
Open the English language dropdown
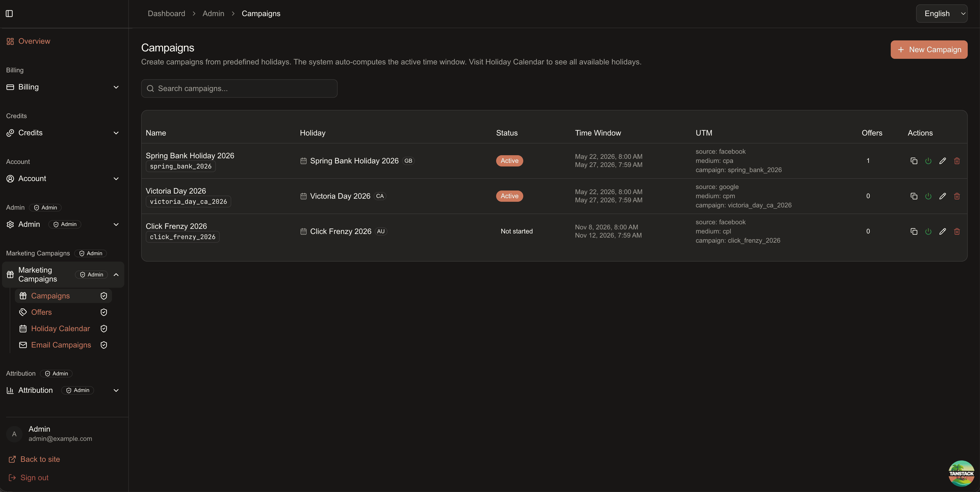(942, 14)
